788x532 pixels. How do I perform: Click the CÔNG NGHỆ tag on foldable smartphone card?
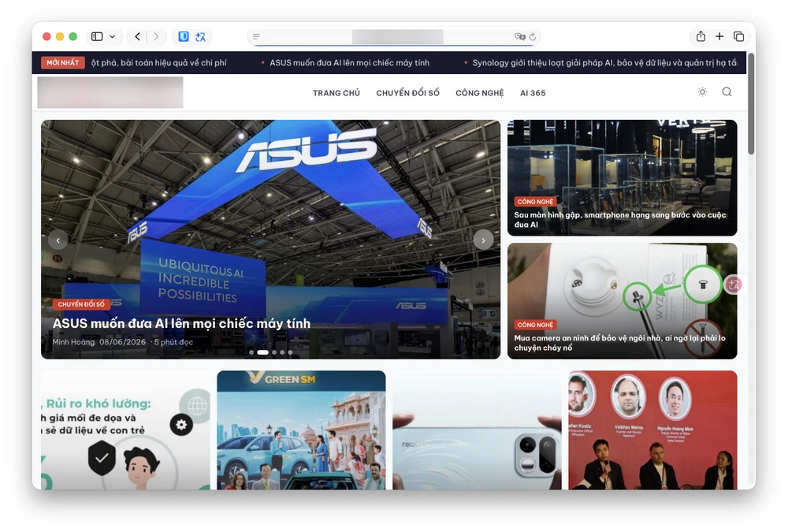[x=535, y=202]
